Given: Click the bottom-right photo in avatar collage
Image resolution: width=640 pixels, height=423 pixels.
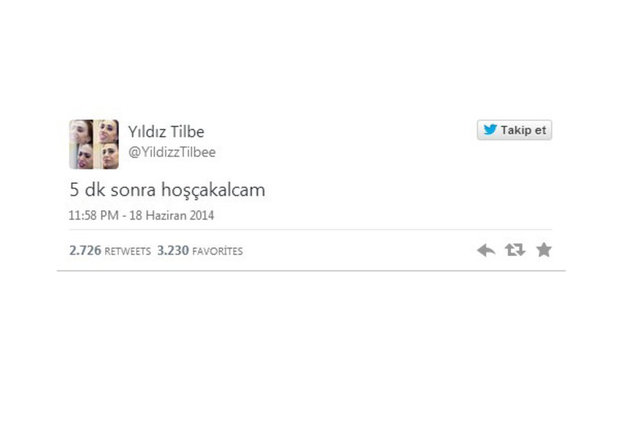Looking at the screenshot, I should [107, 156].
